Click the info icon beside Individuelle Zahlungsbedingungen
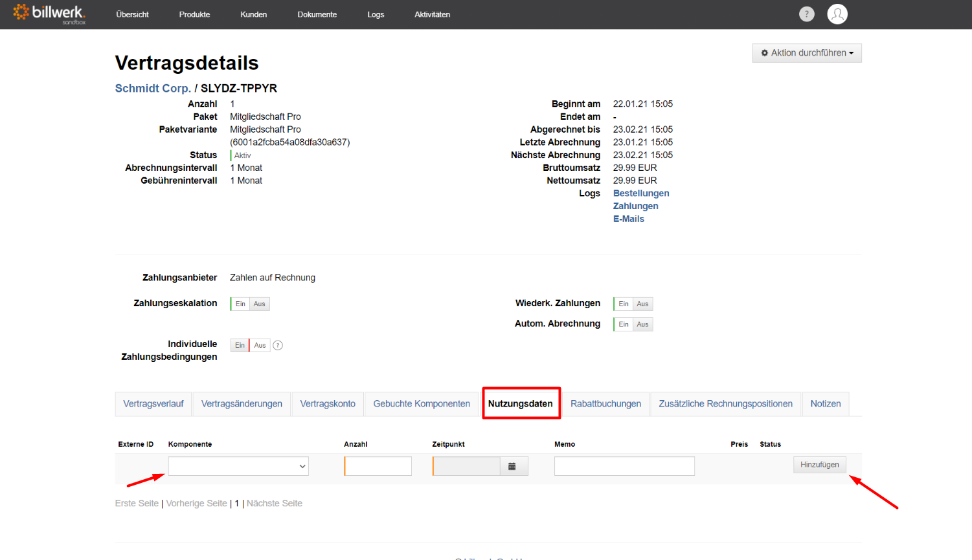 coord(278,345)
